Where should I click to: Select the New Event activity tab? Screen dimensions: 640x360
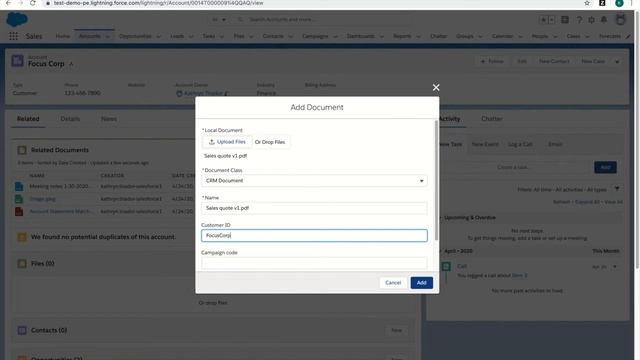click(485, 144)
